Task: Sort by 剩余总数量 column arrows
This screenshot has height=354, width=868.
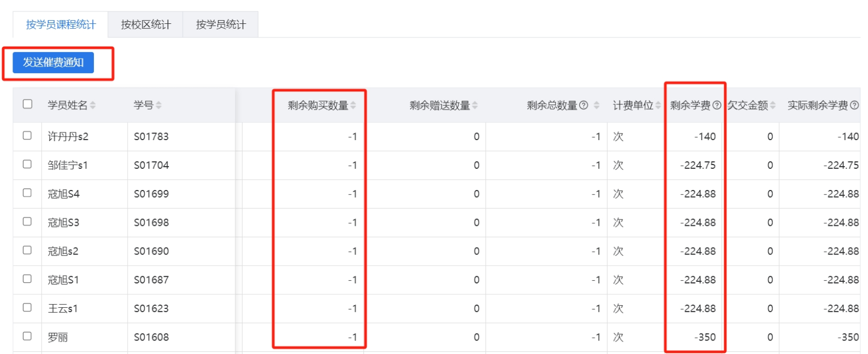Action: [597, 105]
